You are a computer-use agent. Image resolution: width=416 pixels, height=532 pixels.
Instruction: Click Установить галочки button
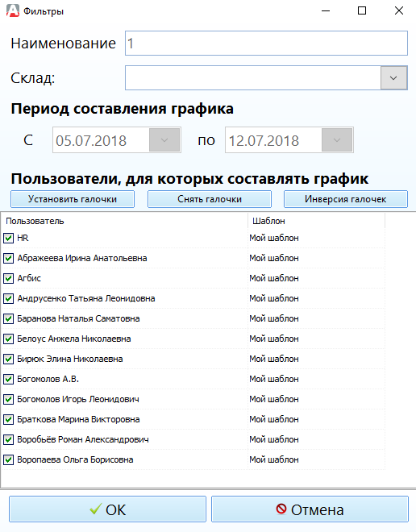73,199
